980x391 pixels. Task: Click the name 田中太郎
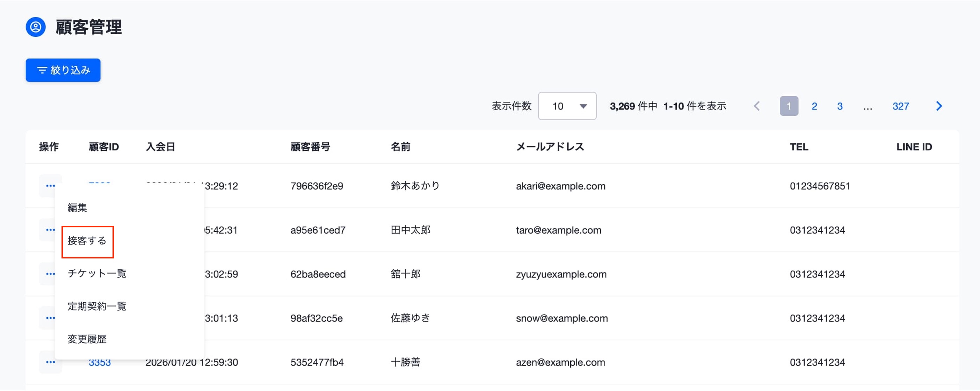pyautogui.click(x=411, y=230)
